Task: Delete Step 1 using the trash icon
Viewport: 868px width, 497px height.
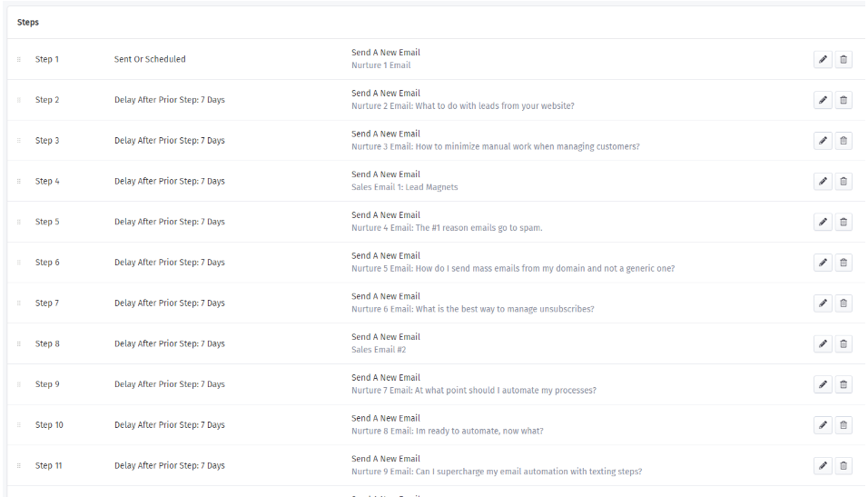Action: (x=843, y=59)
